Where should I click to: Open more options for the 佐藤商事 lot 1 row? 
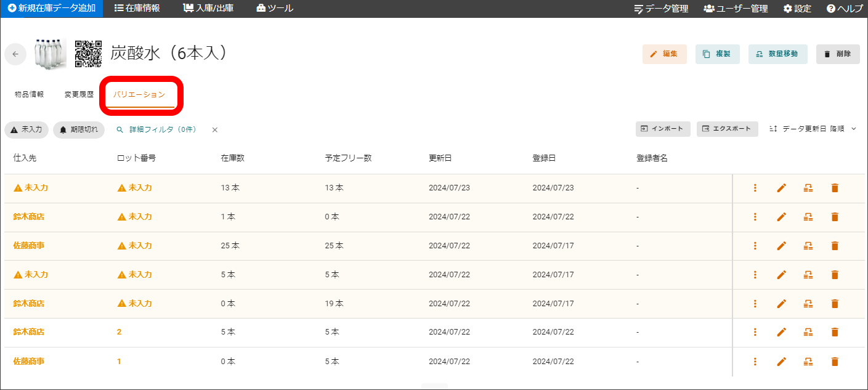(755, 362)
